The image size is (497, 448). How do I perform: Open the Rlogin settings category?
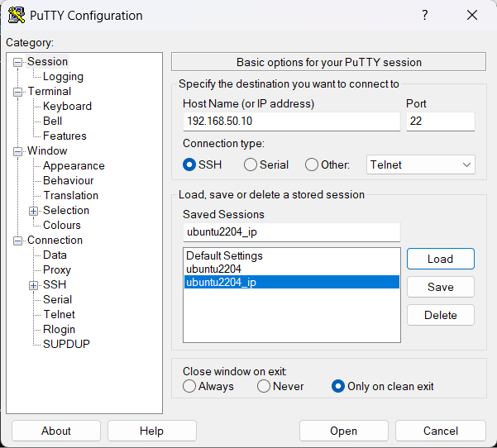click(x=59, y=330)
